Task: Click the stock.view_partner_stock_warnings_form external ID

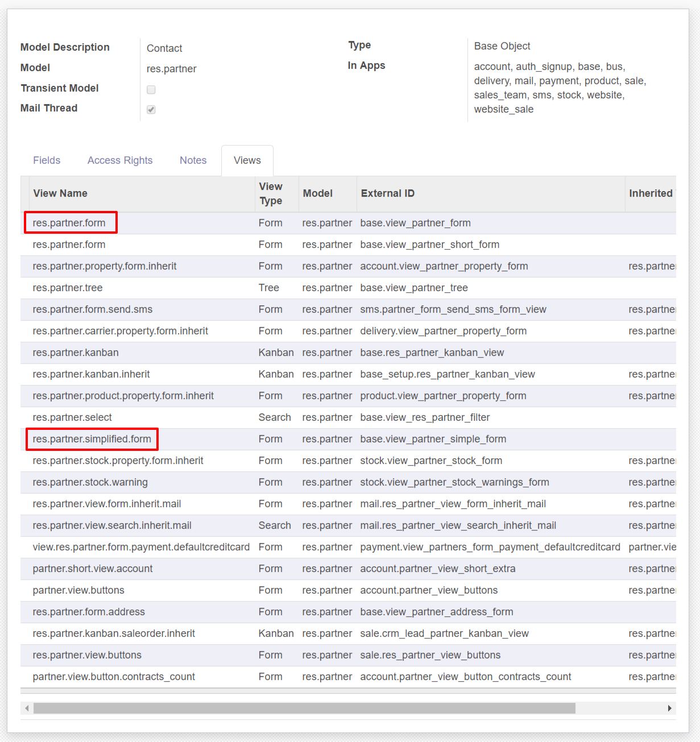Action: pyautogui.click(x=454, y=482)
